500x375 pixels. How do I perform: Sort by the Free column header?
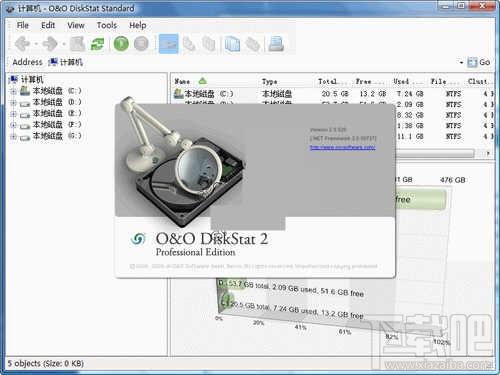(370, 81)
